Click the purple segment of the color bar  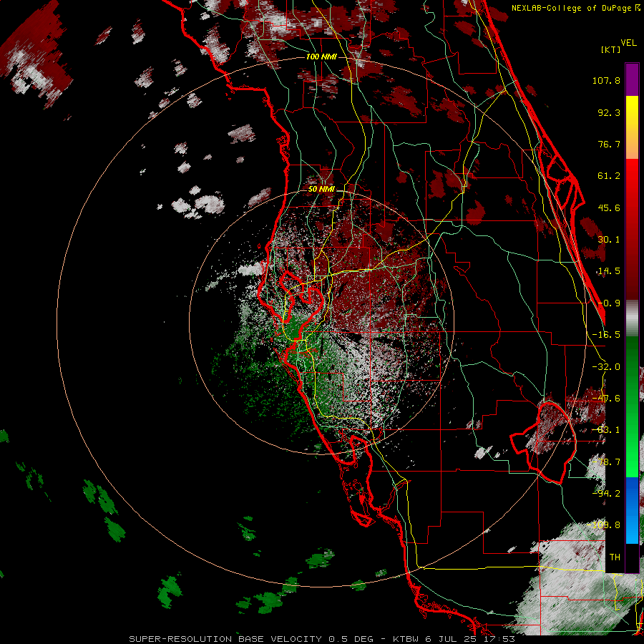click(x=632, y=80)
